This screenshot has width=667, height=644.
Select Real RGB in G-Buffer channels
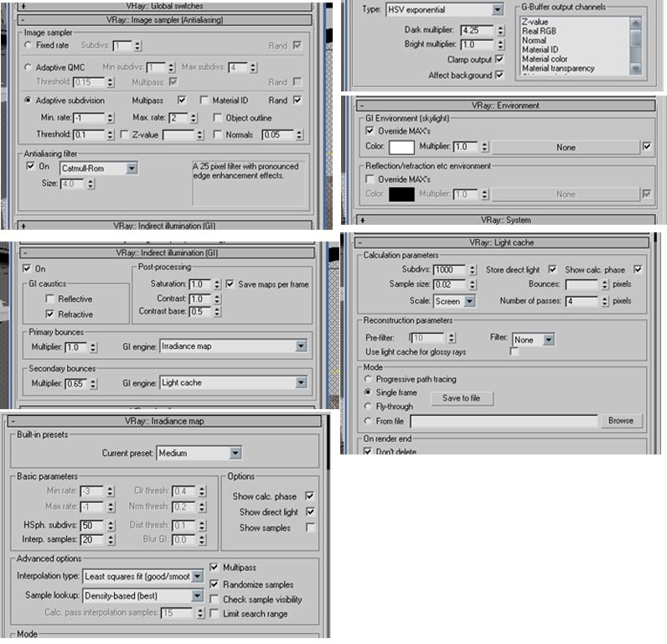(x=539, y=31)
